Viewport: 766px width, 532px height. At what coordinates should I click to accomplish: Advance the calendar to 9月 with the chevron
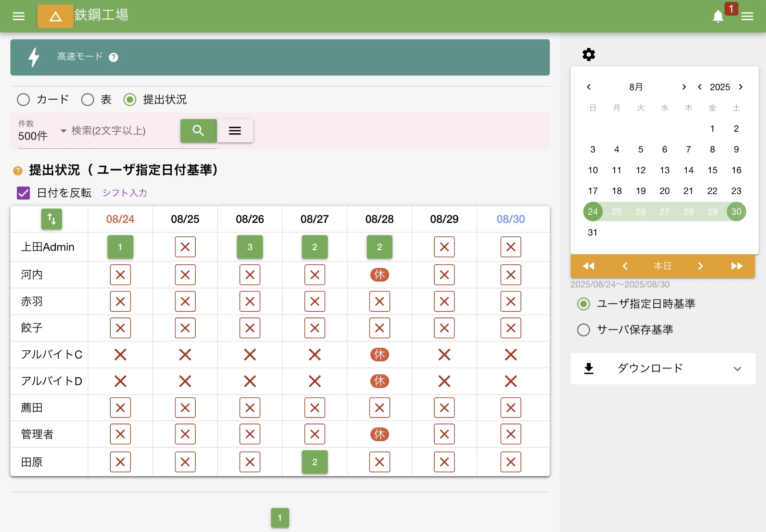[x=684, y=87]
